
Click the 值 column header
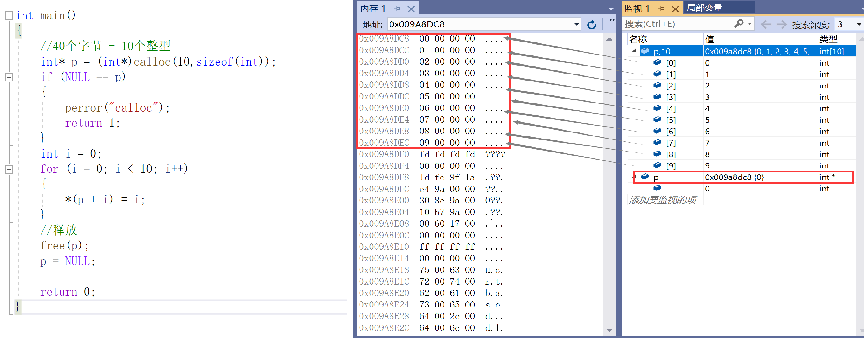pyautogui.click(x=709, y=39)
